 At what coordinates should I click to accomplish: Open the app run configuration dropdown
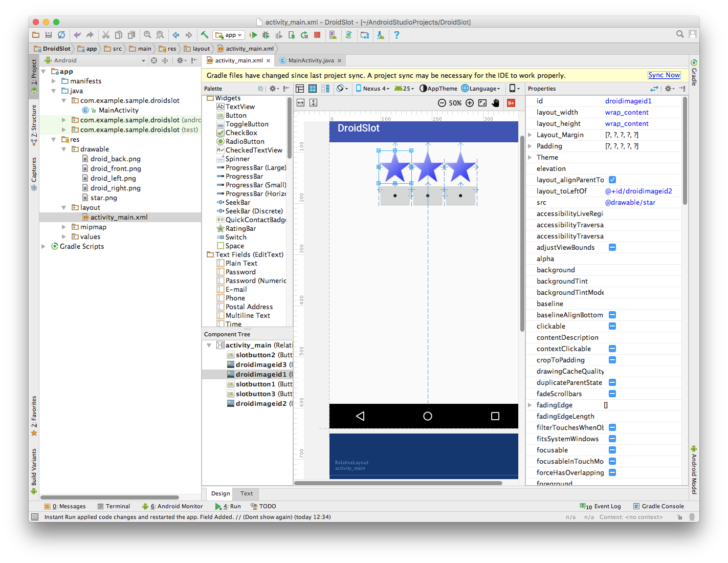[229, 35]
